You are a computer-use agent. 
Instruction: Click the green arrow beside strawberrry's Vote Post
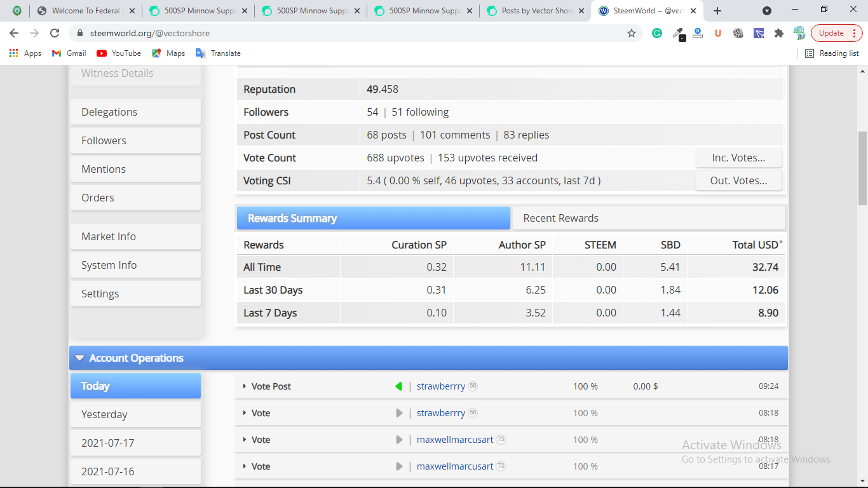click(x=398, y=386)
